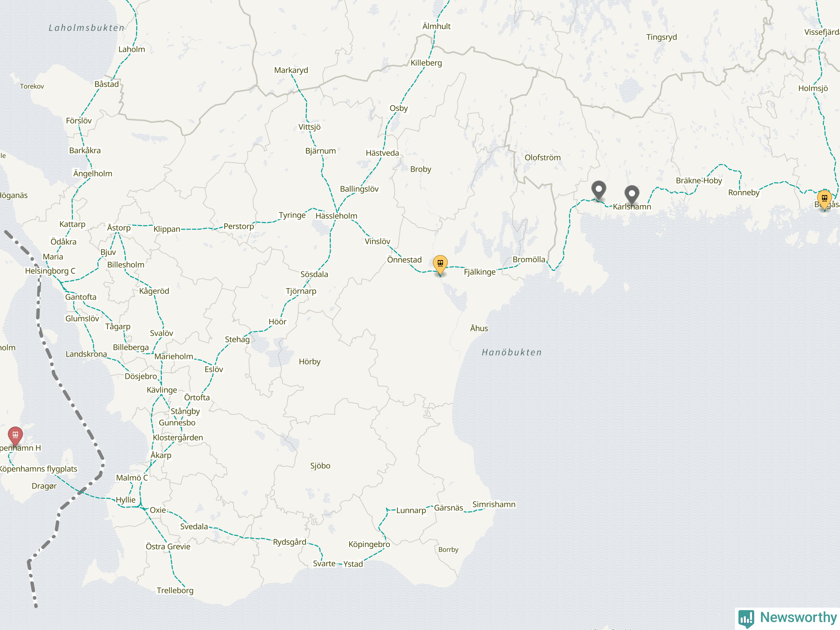Click the Laholm station label

coord(132,49)
